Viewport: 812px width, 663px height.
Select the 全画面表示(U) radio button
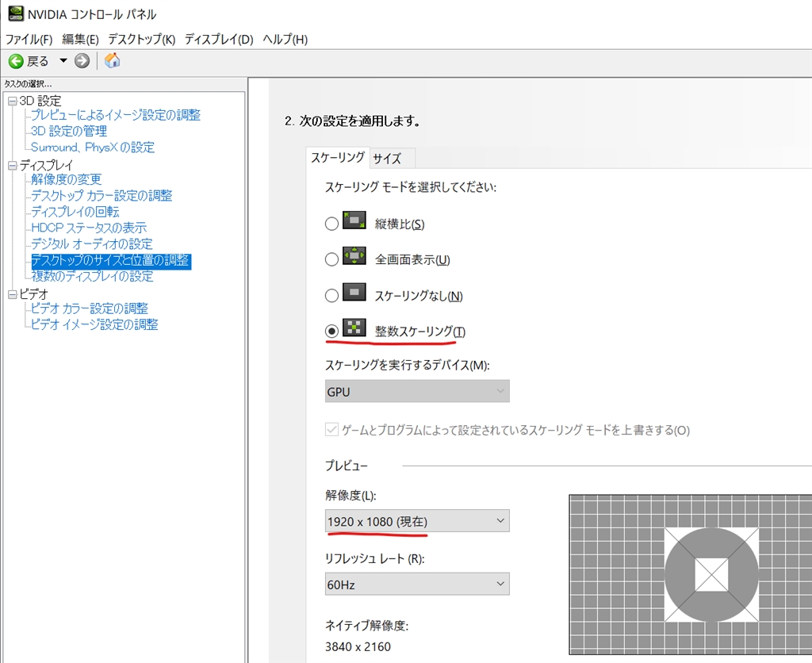click(331, 259)
